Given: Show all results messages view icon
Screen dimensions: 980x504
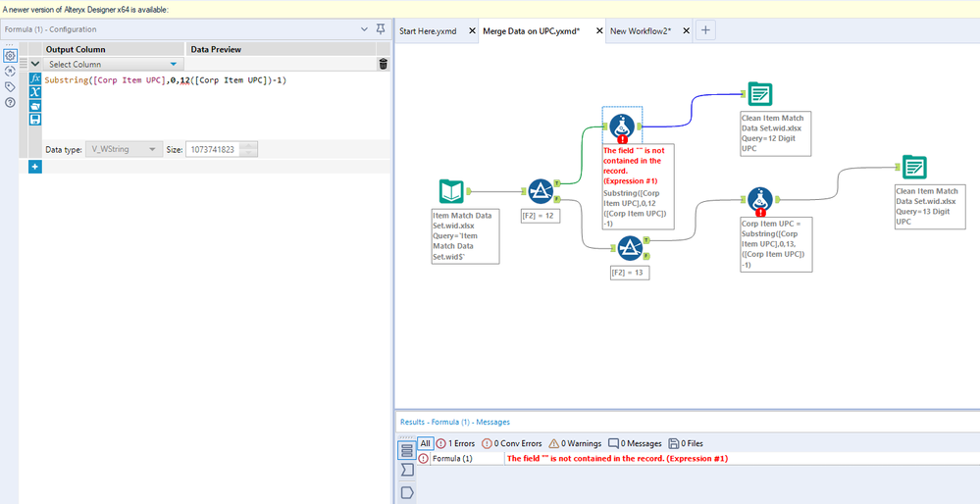Looking at the screenshot, I should coord(407,450).
